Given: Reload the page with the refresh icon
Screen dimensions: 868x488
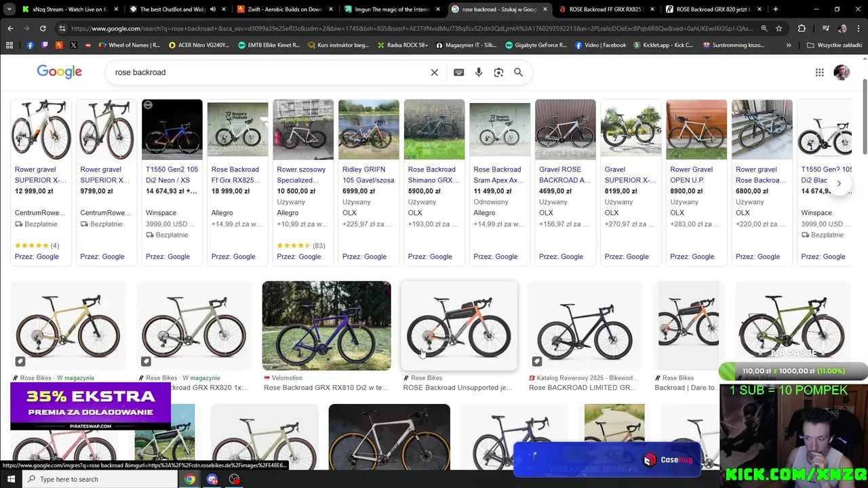Looking at the screenshot, I should [x=43, y=28].
